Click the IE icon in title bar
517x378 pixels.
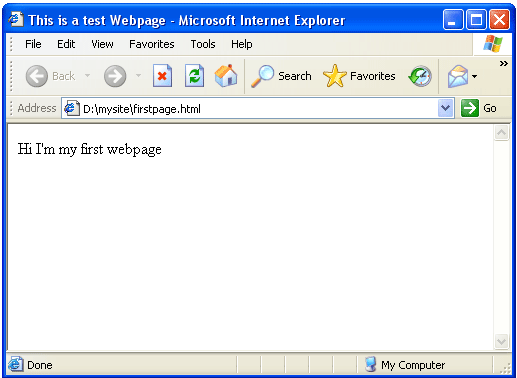tap(16, 19)
